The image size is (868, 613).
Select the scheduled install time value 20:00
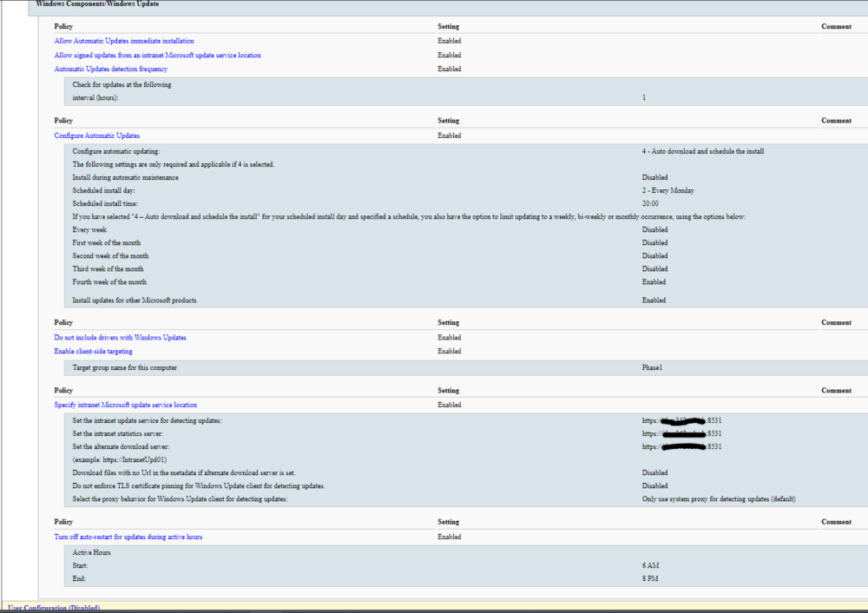pyautogui.click(x=650, y=203)
